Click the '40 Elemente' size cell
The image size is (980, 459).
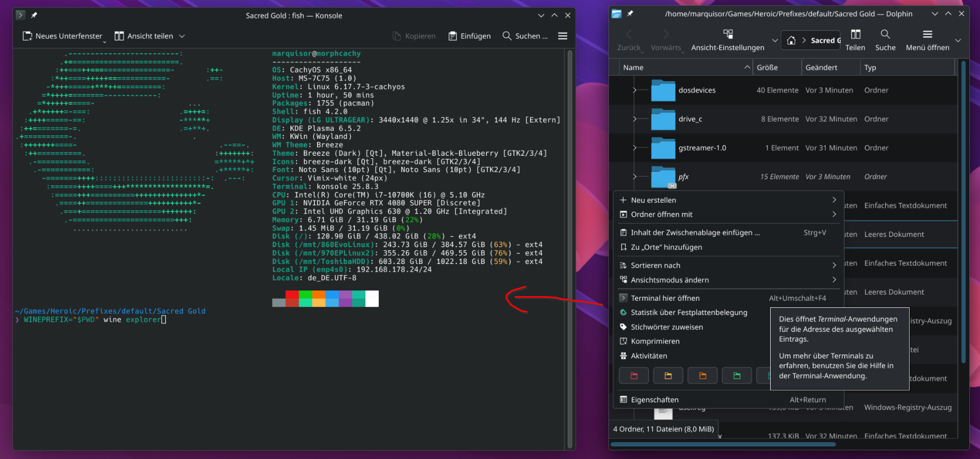(777, 90)
